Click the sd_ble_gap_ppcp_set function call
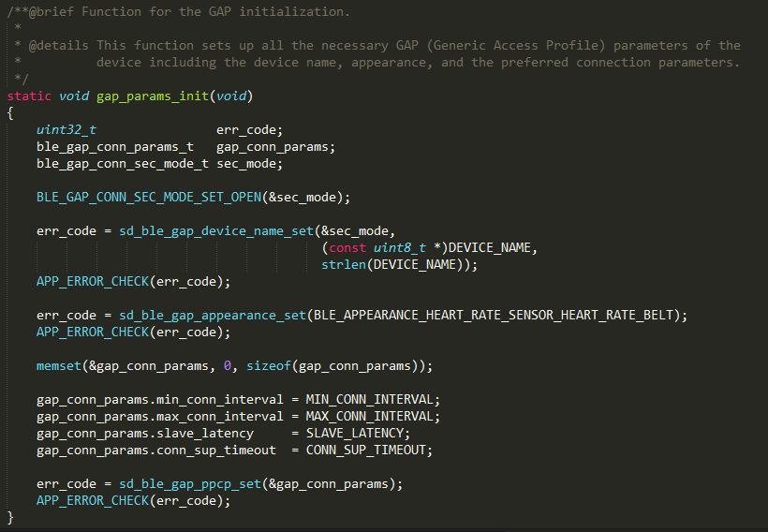The height and width of the screenshot is (532, 768). coord(190,484)
